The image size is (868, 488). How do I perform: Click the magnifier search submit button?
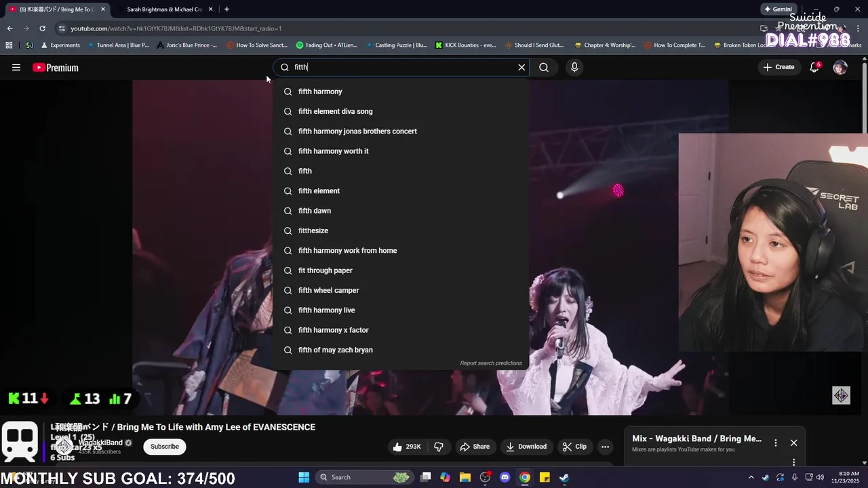[544, 67]
